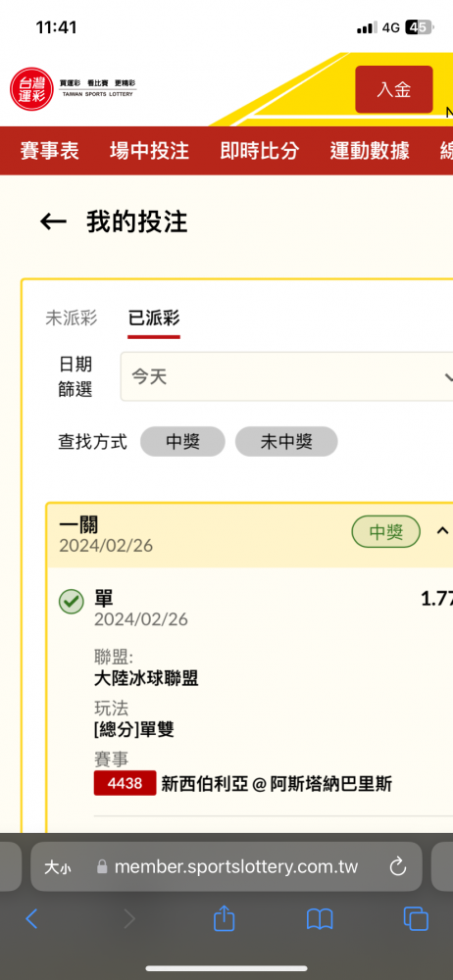Tap the Taiwan Sports Lottery logo
This screenshot has height=980, width=453.
coord(74,89)
